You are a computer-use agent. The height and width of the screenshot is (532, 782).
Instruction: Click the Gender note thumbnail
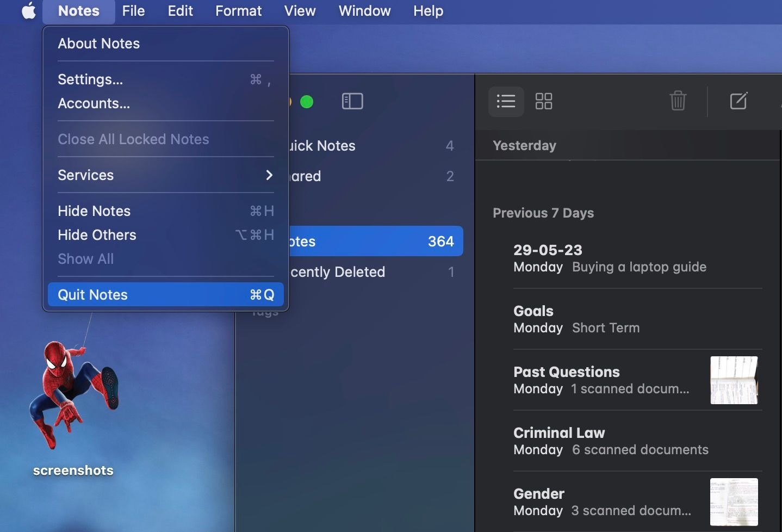[734, 502]
